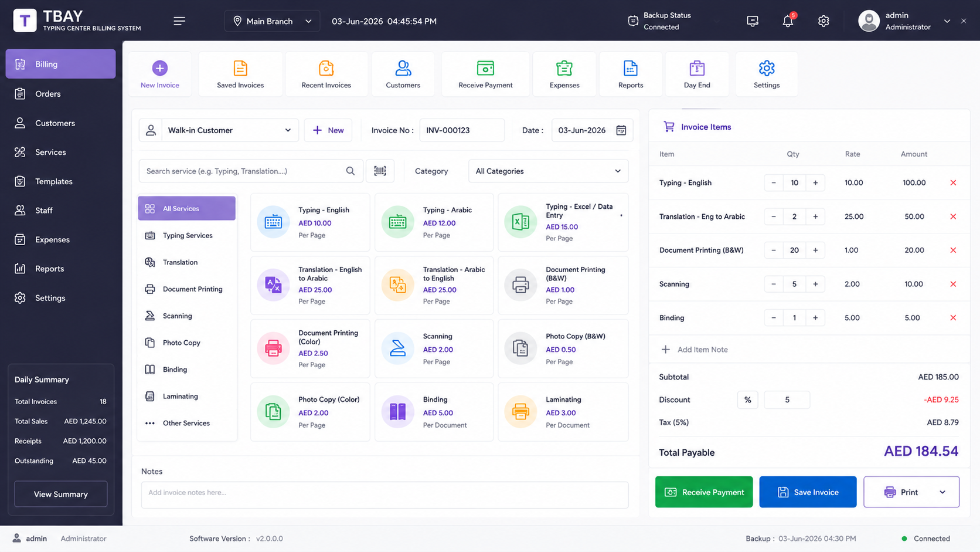Remove Document Printing (B&W) invoice item
Image resolution: width=980 pixels, height=552 pixels.
(953, 250)
